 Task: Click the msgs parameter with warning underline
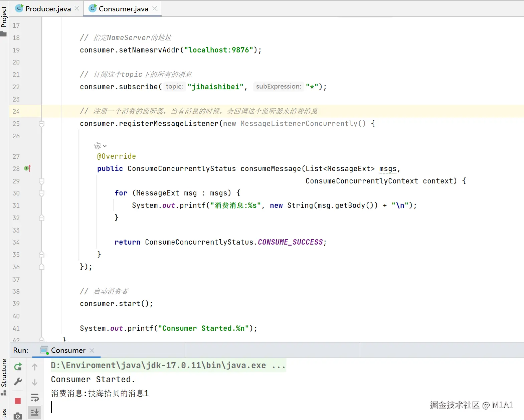tap(388, 169)
